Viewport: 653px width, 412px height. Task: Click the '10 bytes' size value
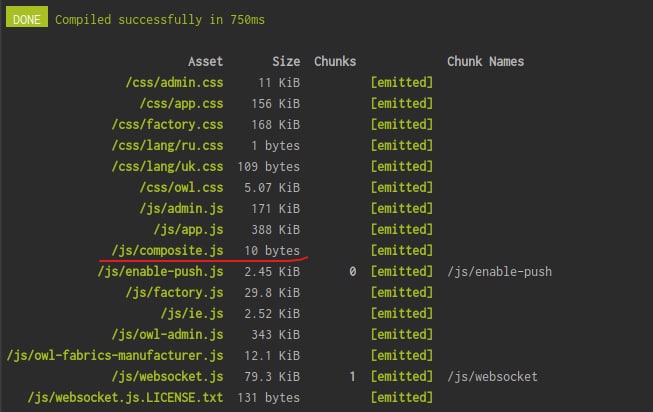tap(272, 250)
